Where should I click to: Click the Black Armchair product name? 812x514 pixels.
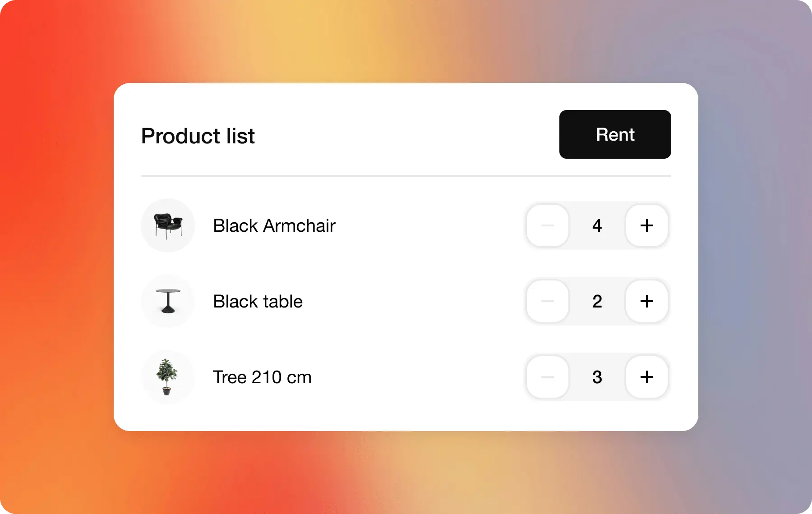click(274, 225)
